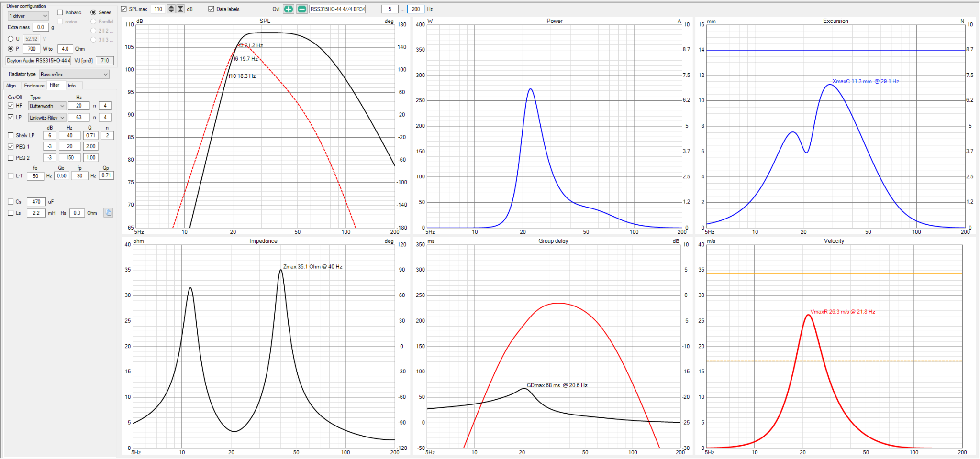Switch to the Align tab

pyautogui.click(x=11, y=86)
